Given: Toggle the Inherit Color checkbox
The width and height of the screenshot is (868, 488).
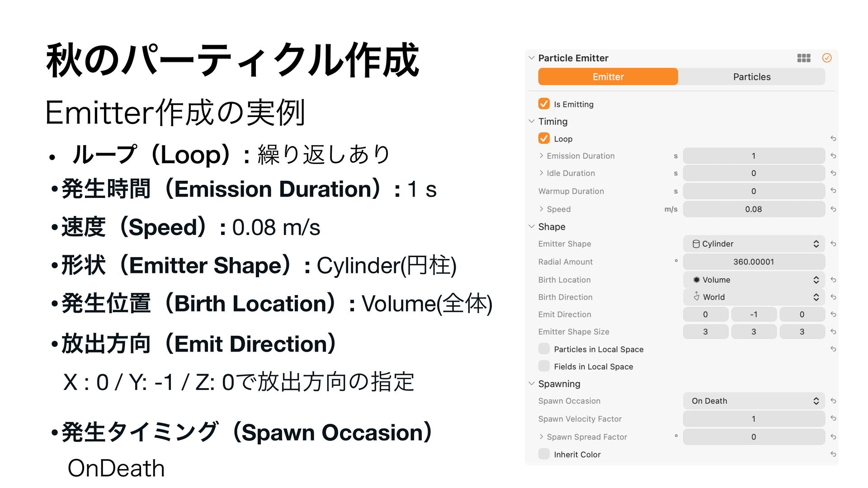Looking at the screenshot, I should pos(544,454).
